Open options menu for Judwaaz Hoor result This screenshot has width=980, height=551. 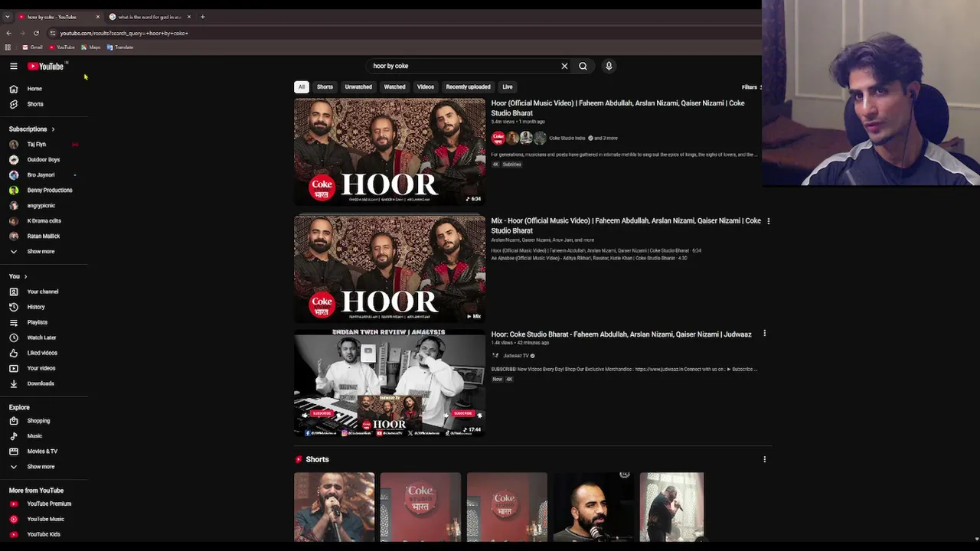click(764, 334)
